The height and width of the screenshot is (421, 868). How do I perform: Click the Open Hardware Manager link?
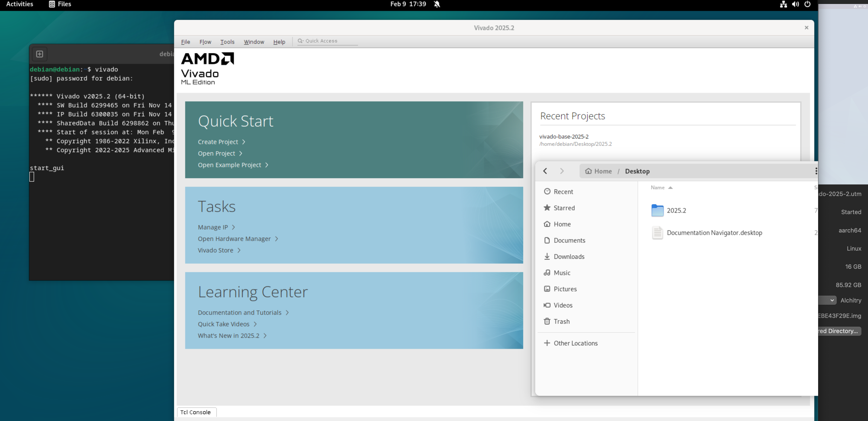click(234, 239)
